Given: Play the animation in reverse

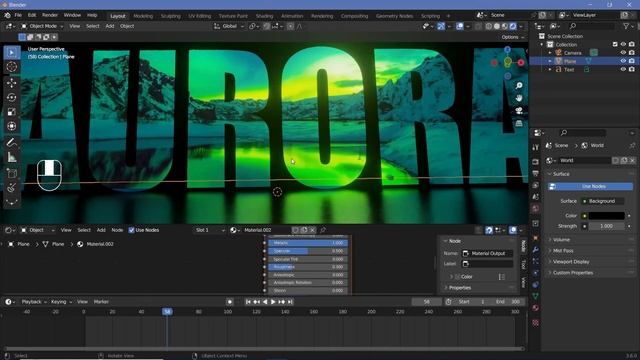Looking at the screenshot, I should (265, 302).
